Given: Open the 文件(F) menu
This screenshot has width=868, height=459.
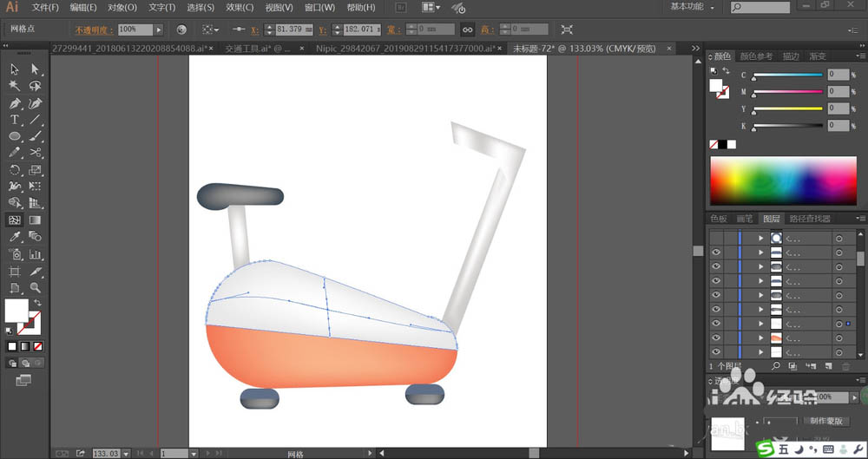Looking at the screenshot, I should pyautogui.click(x=45, y=8).
